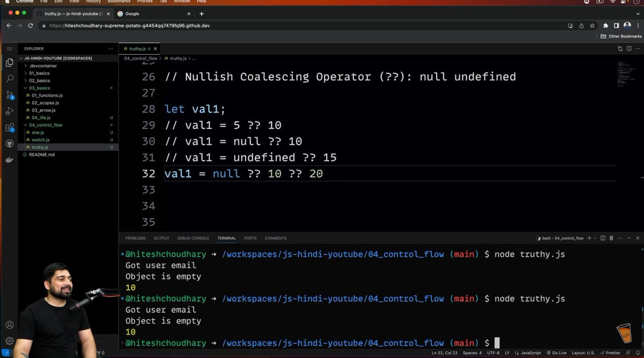Open the terminal profile dropdown chevron
The width and height of the screenshot is (644, 358).
(595, 238)
